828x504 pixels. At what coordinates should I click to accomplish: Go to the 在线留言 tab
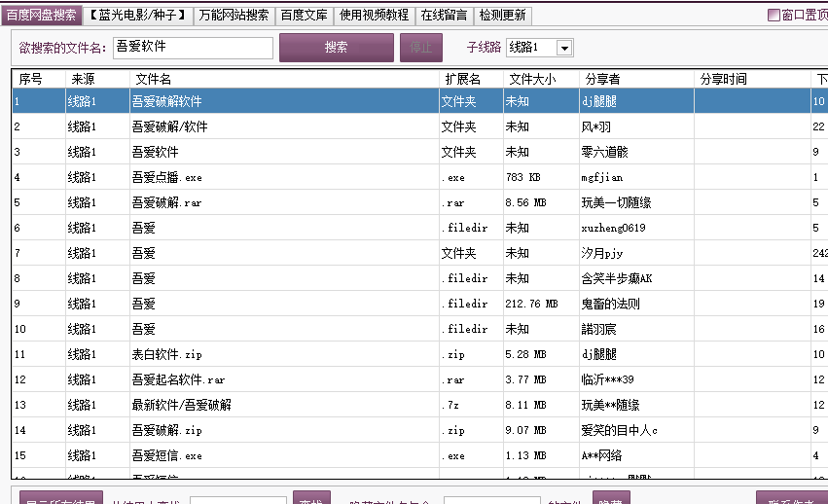click(444, 16)
